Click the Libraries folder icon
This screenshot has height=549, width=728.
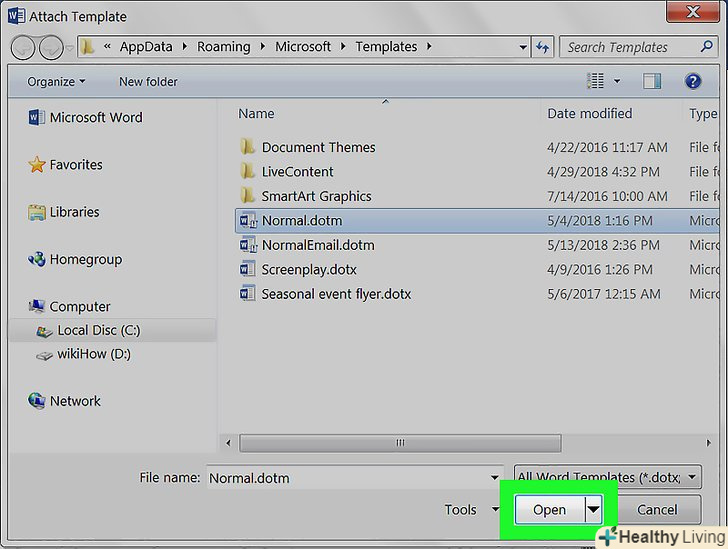tap(37, 212)
